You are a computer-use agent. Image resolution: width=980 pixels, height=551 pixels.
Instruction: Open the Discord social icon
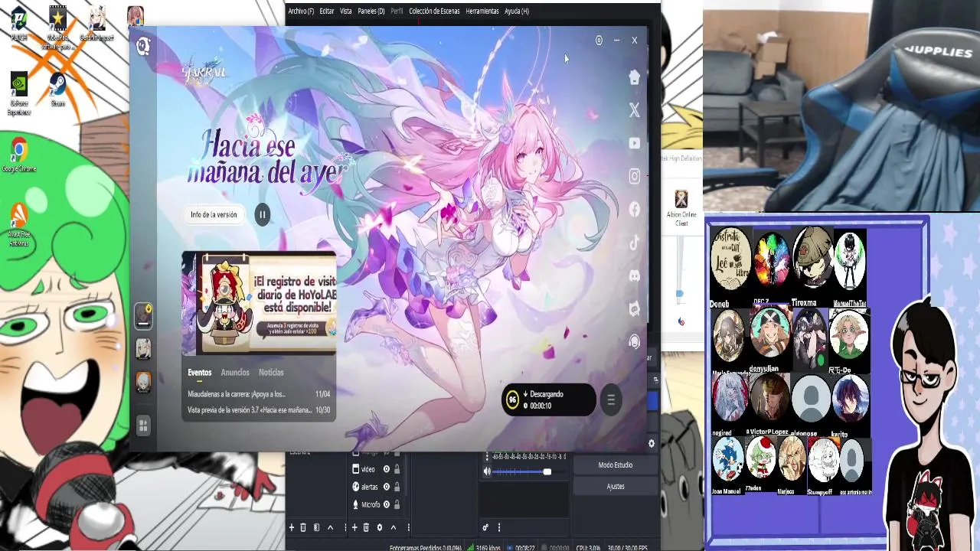(x=634, y=275)
